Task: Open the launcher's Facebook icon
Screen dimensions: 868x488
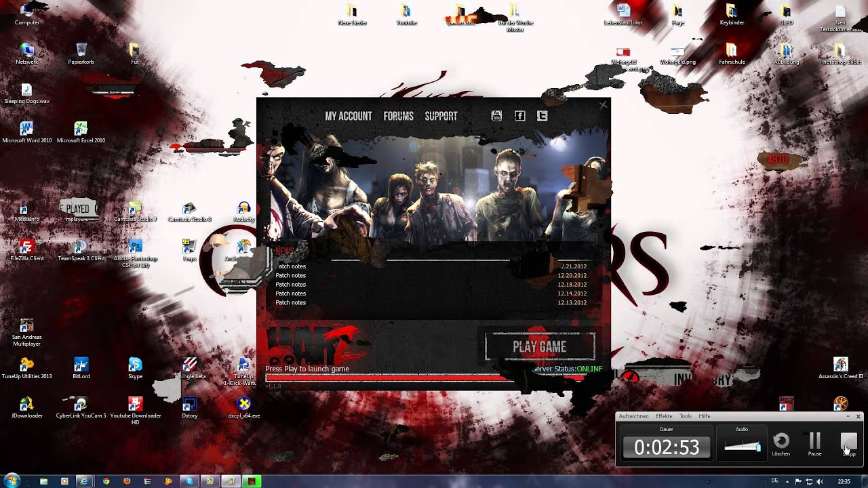Action: click(x=519, y=116)
